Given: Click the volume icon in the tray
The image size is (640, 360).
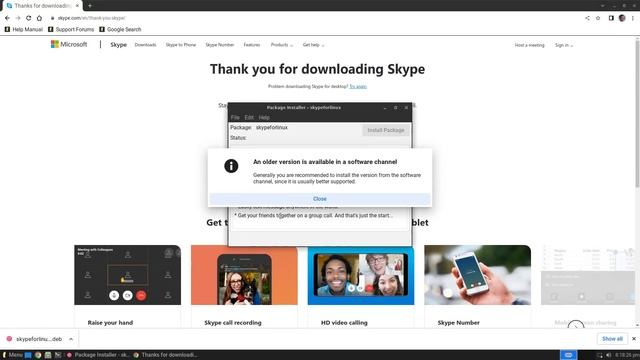Looking at the screenshot, I should point(609,355).
